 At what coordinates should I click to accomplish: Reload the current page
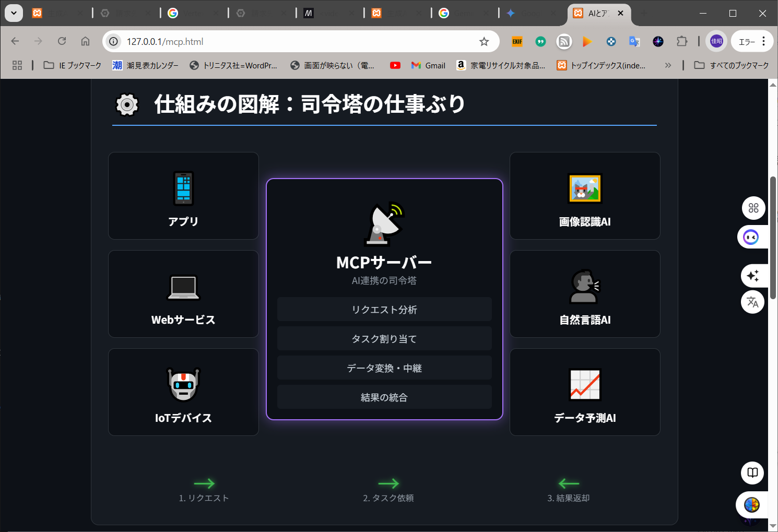click(62, 41)
